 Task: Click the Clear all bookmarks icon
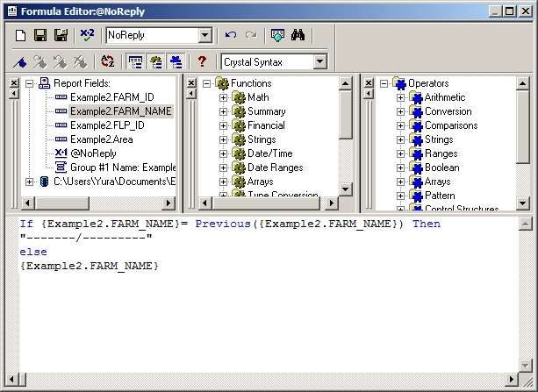point(81,62)
